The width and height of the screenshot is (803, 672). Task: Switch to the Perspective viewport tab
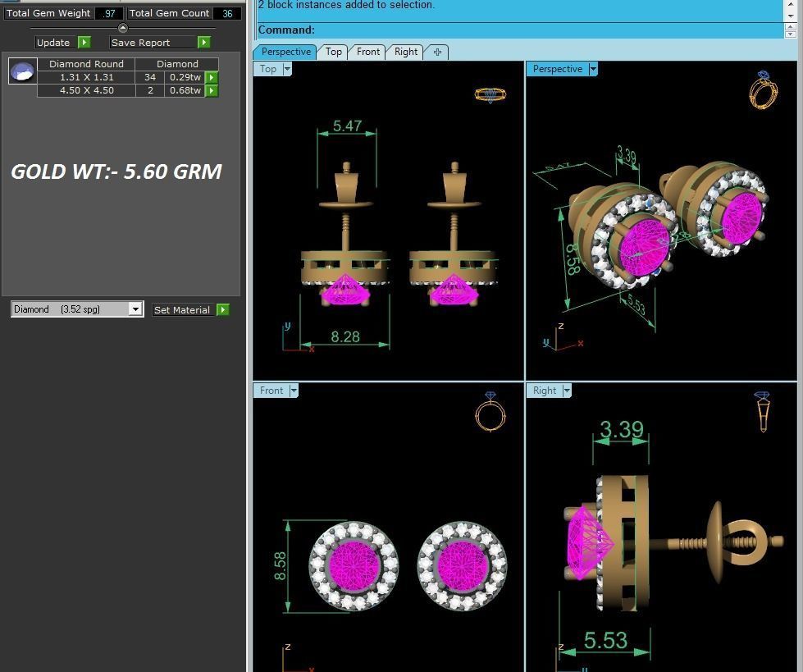click(x=285, y=52)
